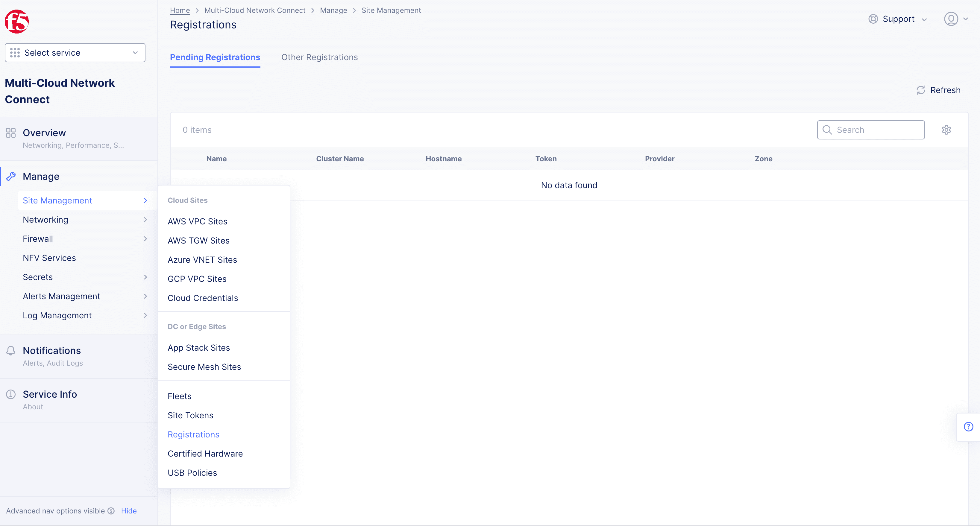This screenshot has height=526, width=980.
Task: Expand the Log Management submenu
Action: pyautogui.click(x=84, y=315)
